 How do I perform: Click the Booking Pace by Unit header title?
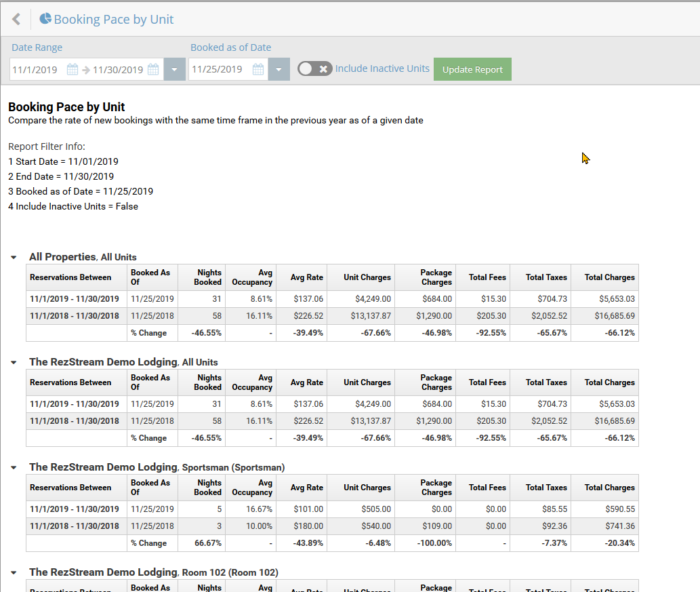[x=114, y=19]
